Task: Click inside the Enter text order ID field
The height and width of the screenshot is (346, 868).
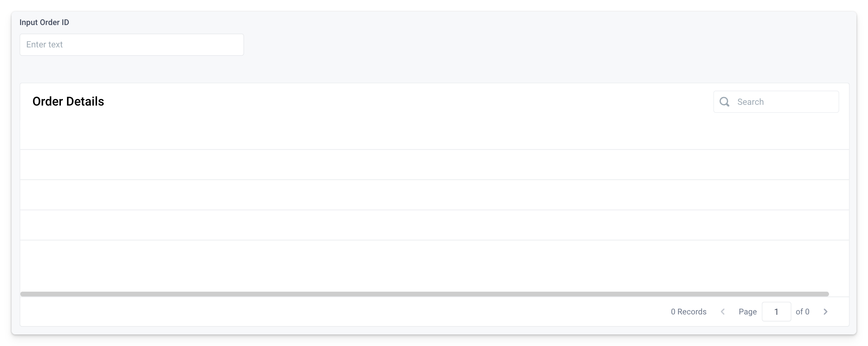Action: pos(131,44)
